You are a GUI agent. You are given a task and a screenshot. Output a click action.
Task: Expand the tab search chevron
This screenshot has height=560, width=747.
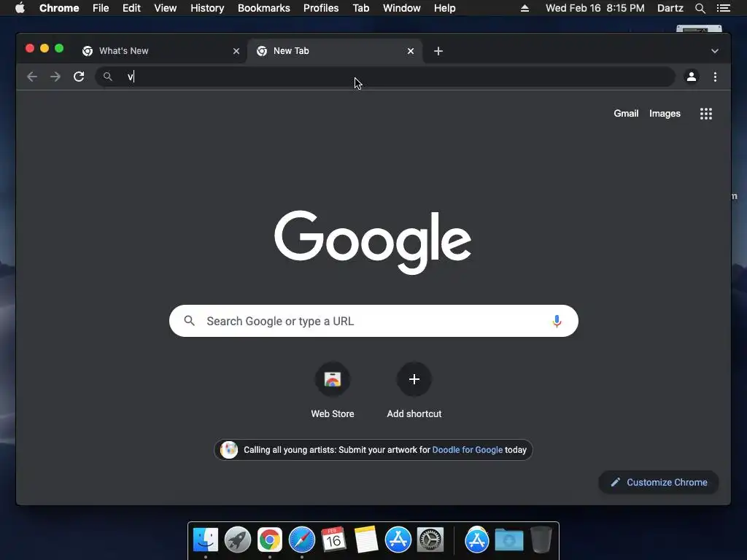715,51
